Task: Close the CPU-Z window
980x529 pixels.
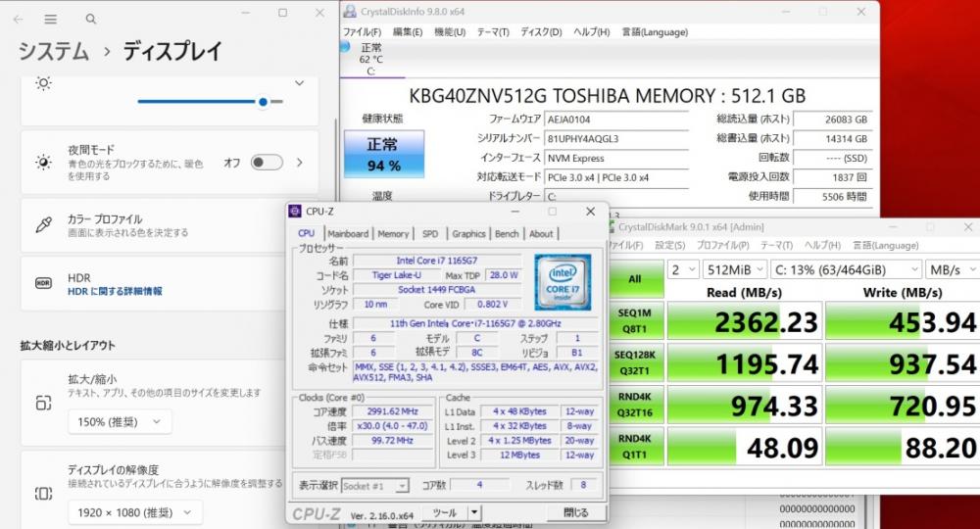Action: pos(590,212)
